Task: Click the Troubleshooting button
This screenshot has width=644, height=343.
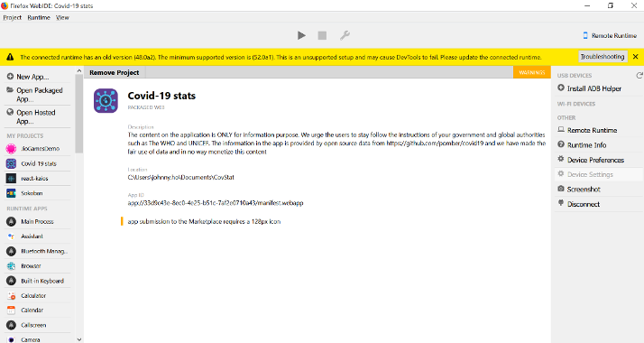Action: 603,57
